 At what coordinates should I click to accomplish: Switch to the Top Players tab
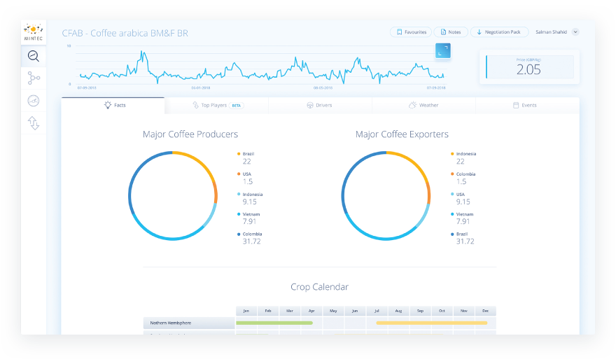(x=217, y=105)
